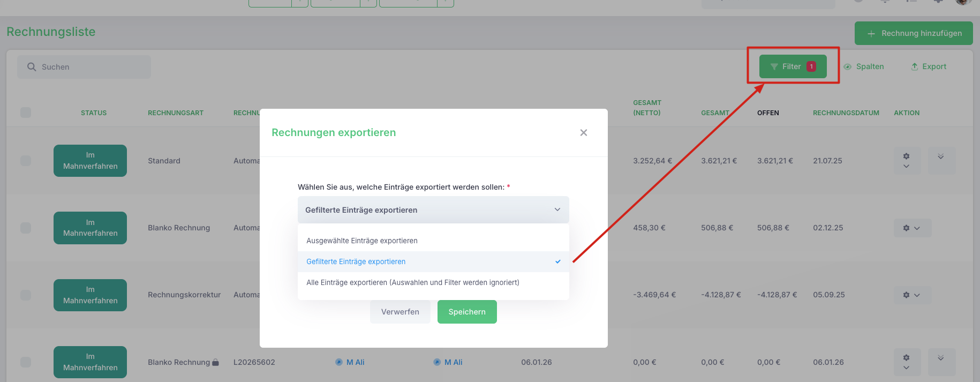Open the Filter button with badge
This screenshot has width=980, height=382.
[x=793, y=66]
